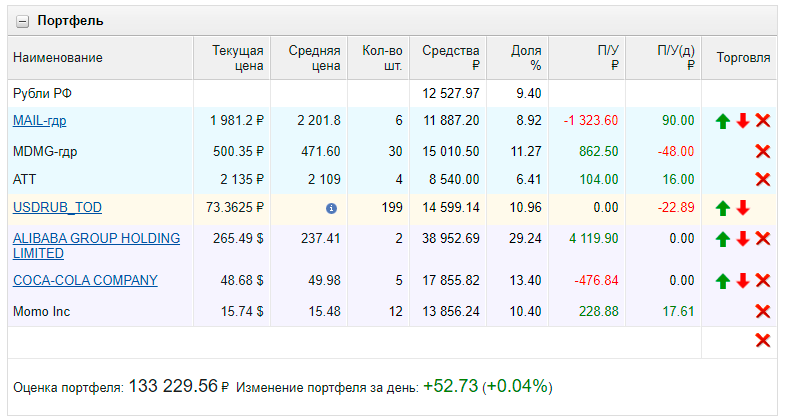This screenshot has height=420, width=786.
Task: Open the COCA-COLA COMPANY link
Action: click(85, 280)
